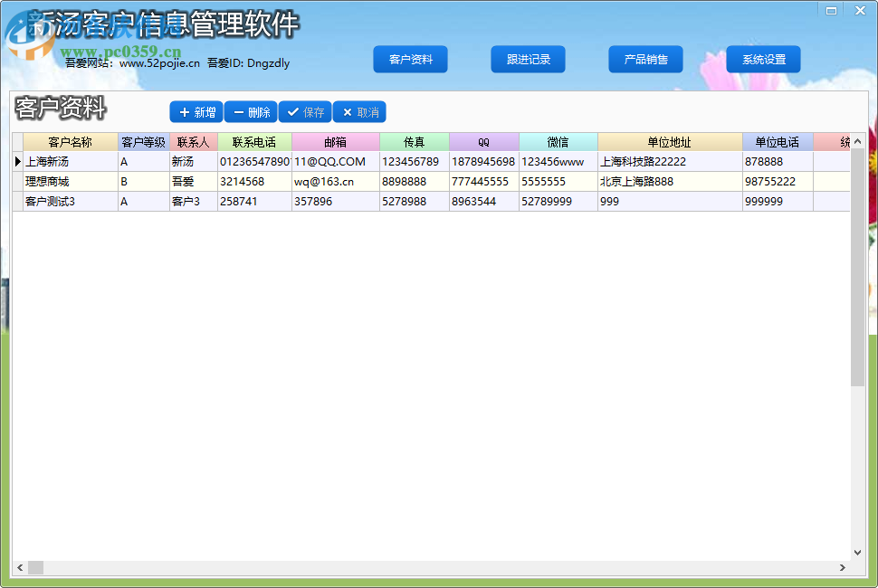The image size is (878, 588).
Task: Open the 客户资料 section
Action: [x=410, y=59]
